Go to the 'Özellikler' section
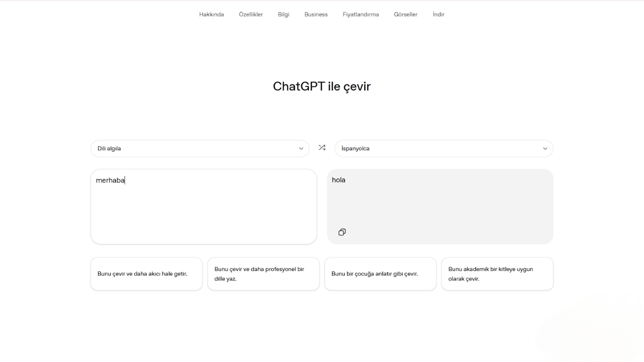644x362 pixels. (x=251, y=14)
